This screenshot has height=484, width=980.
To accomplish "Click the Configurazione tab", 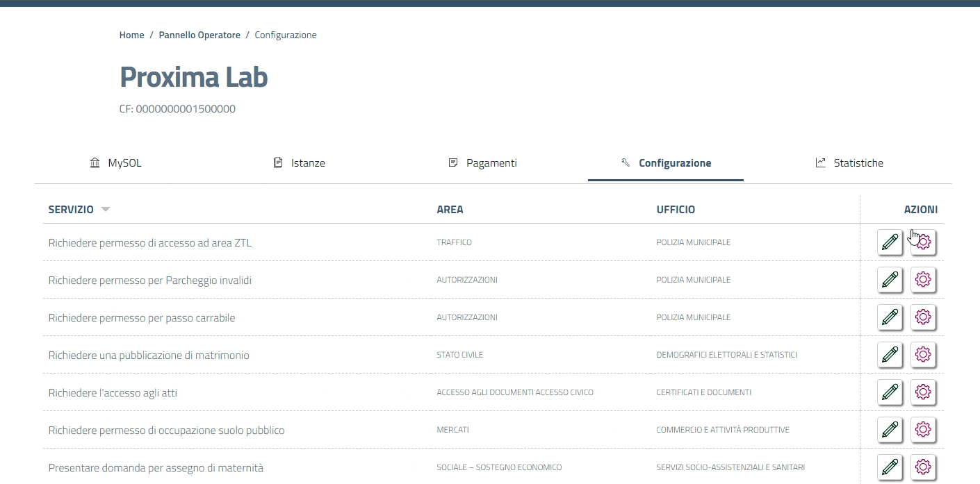I will coord(666,163).
